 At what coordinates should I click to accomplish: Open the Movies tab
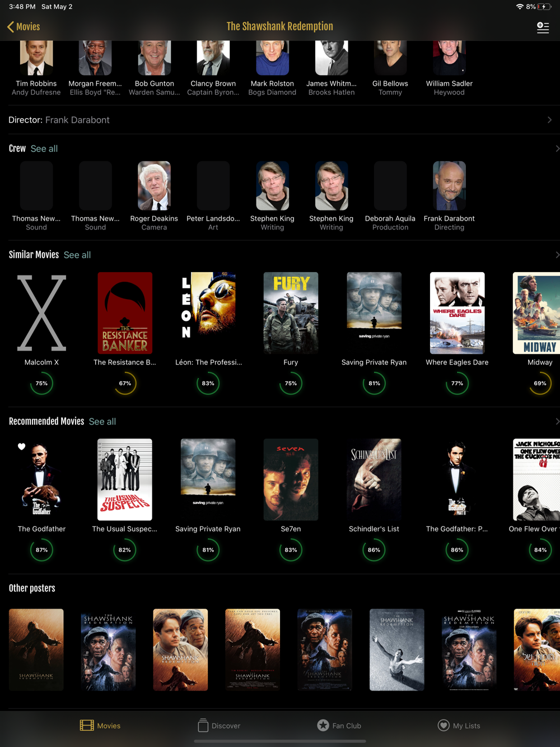click(100, 725)
